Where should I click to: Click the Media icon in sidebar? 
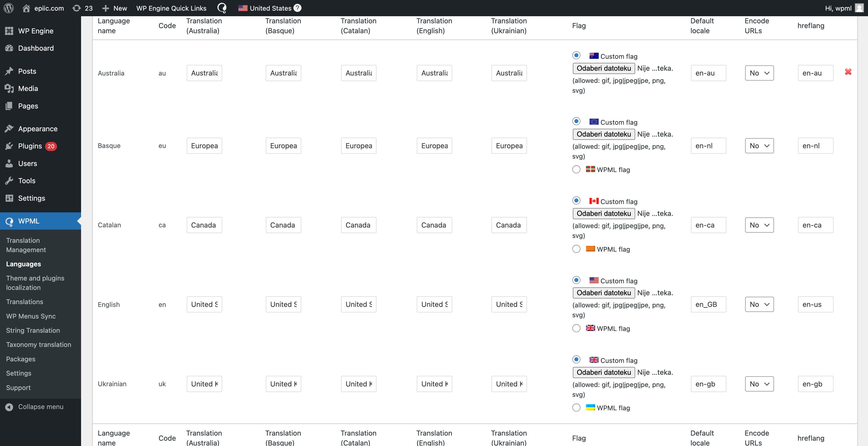[x=9, y=88]
